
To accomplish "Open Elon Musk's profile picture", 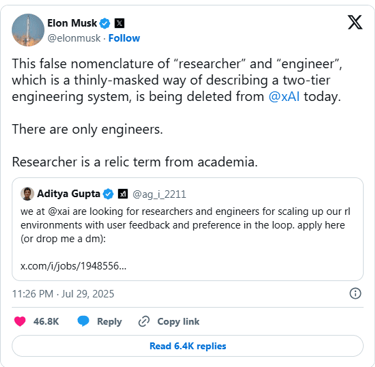I will click(28, 30).
